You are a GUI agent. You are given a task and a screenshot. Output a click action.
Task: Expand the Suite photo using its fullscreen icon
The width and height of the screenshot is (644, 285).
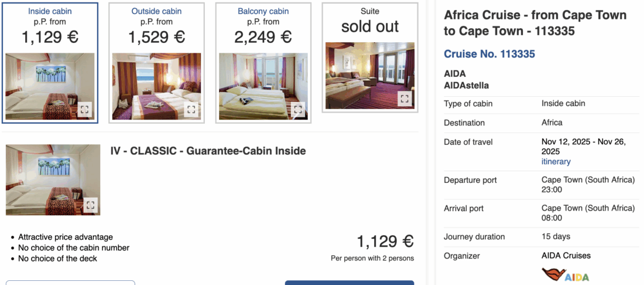pos(405,99)
